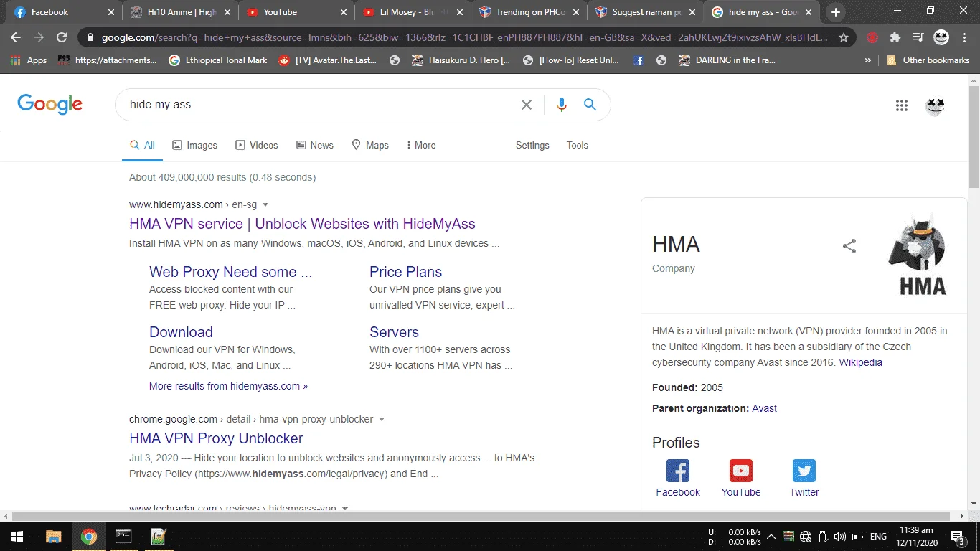The image size is (980, 551).
Task: Switch to Trending on PHCorner tab
Action: (x=529, y=12)
